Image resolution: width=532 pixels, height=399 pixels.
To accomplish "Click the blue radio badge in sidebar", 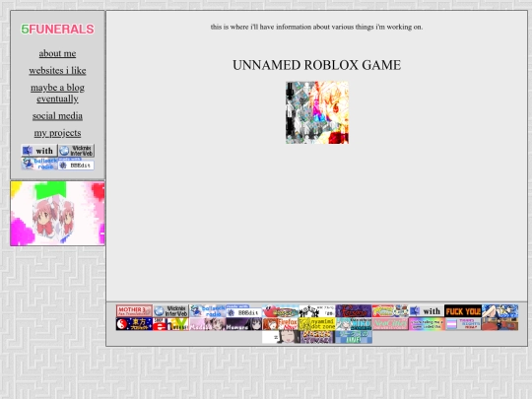I will click(x=39, y=164).
